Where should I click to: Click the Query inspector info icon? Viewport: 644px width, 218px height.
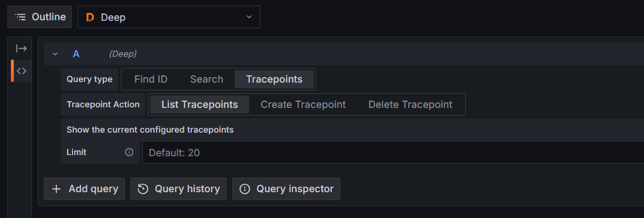pos(245,189)
